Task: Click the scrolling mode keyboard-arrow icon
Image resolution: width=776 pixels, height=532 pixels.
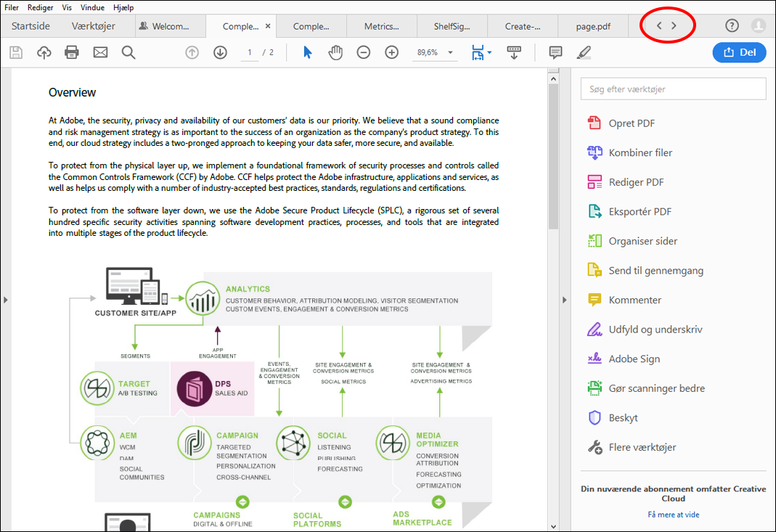Action: tap(514, 52)
